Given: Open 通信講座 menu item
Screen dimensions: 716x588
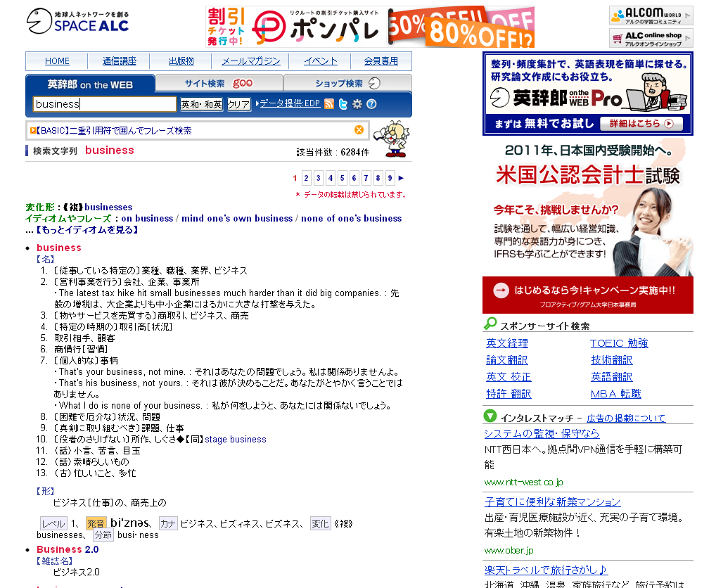Looking at the screenshot, I should tap(119, 61).
